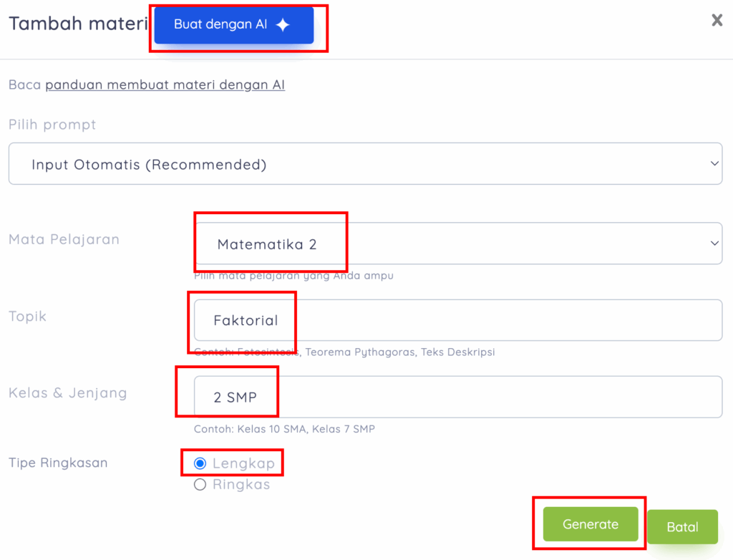Click the sparkle icon on Buat dengan AI
733x560 pixels.
tap(283, 25)
